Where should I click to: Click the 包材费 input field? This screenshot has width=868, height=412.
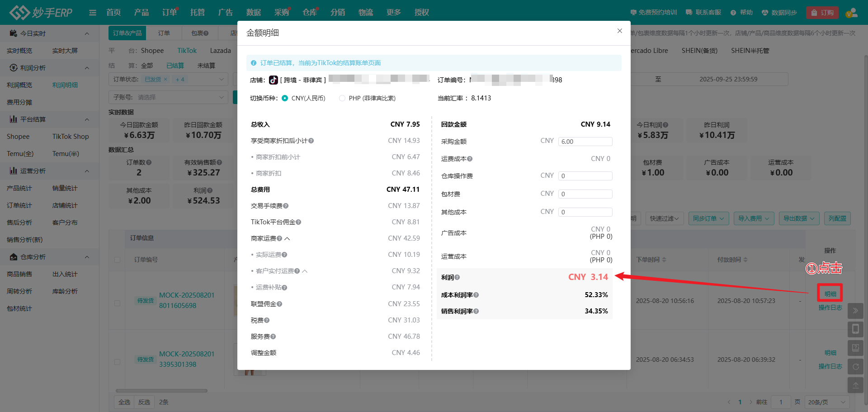point(585,194)
